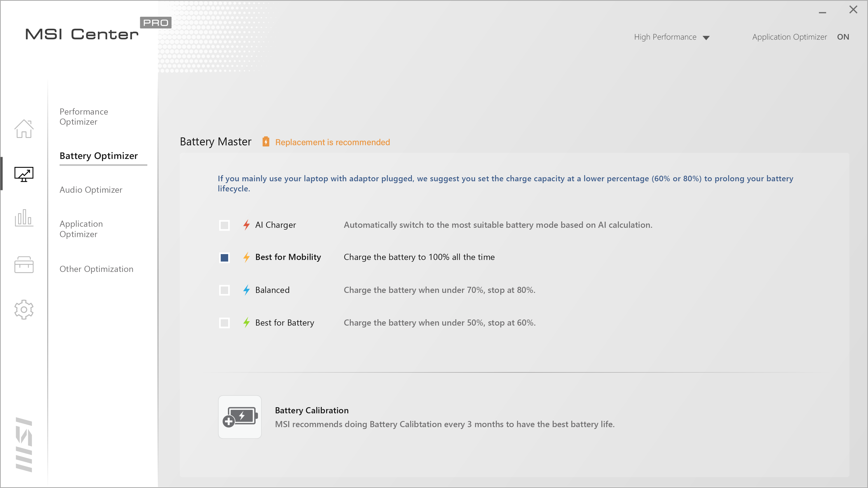The width and height of the screenshot is (868, 488).
Task: Select the Best for Battery checkbox
Action: pos(224,323)
